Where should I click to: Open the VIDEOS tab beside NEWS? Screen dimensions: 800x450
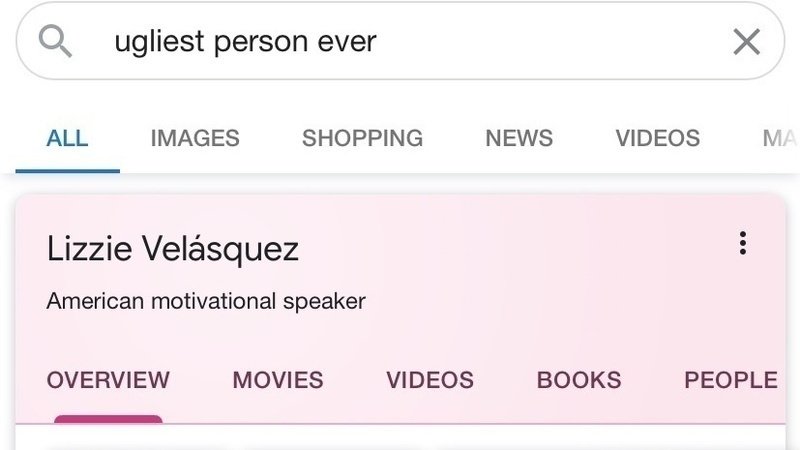(657, 138)
